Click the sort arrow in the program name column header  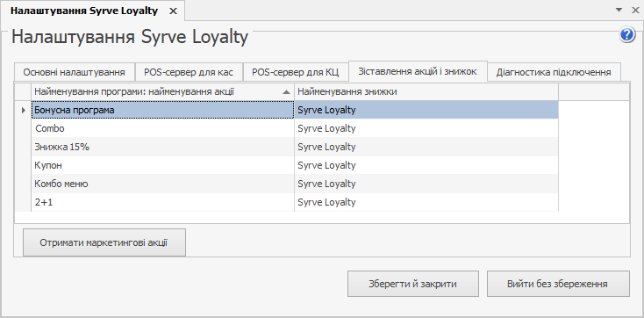tap(286, 92)
